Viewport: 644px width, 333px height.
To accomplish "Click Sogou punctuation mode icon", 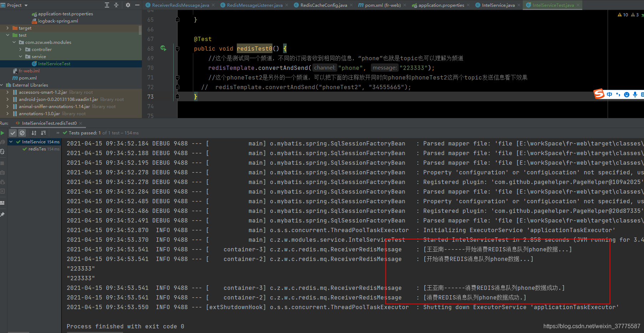I will [x=618, y=94].
